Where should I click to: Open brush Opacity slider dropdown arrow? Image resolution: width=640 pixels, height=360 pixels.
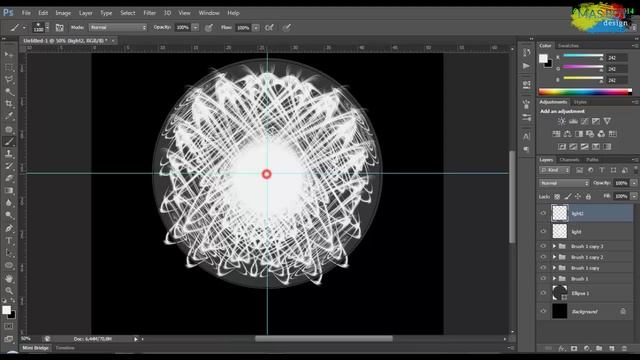pos(196,27)
